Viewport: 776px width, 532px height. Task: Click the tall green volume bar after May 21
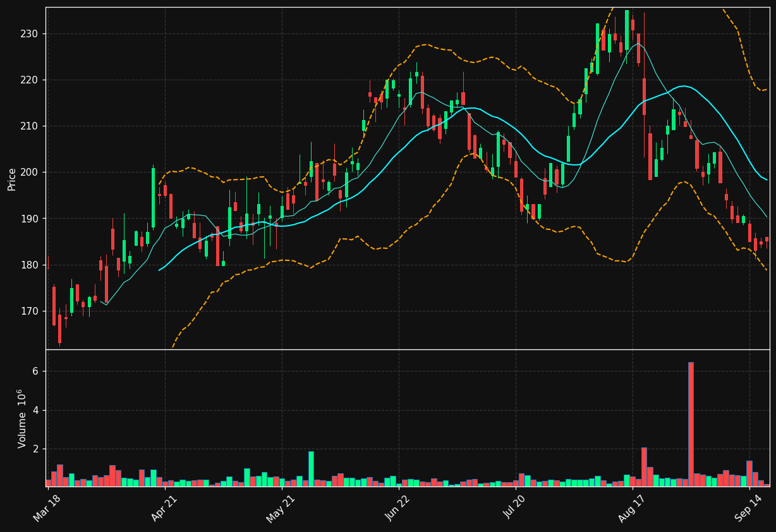pyautogui.click(x=311, y=469)
